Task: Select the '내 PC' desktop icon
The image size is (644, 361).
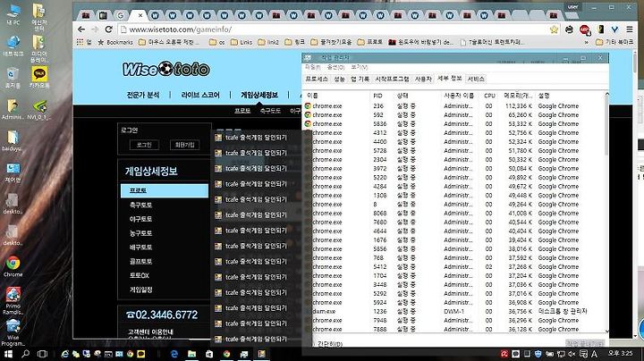Action: click(x=13, y=14)
